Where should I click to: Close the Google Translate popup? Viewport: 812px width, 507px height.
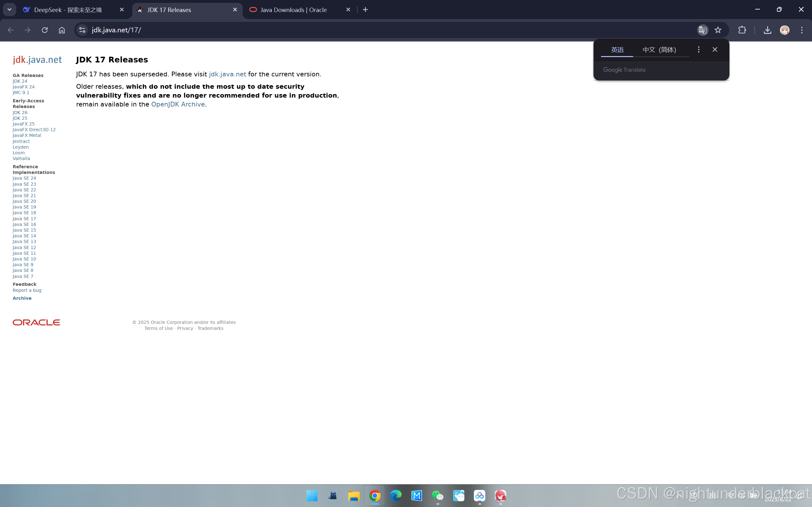(x=715, y=50)
